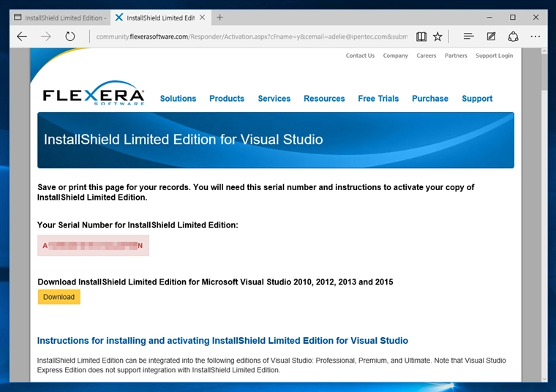Click the address bar URL
This screenshot has width=556, height=392.
[x=252, y=37]
